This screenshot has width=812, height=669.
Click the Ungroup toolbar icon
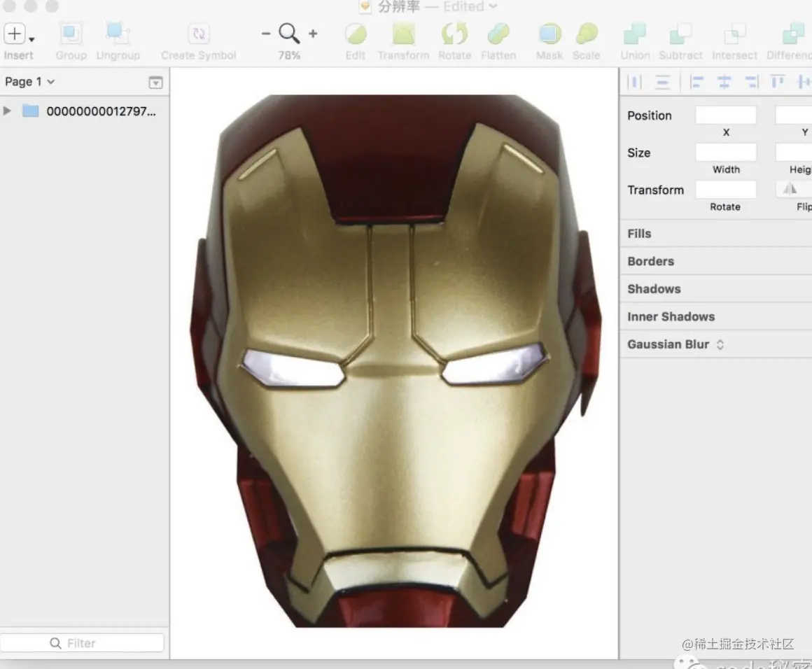click(x=118, y=34)
